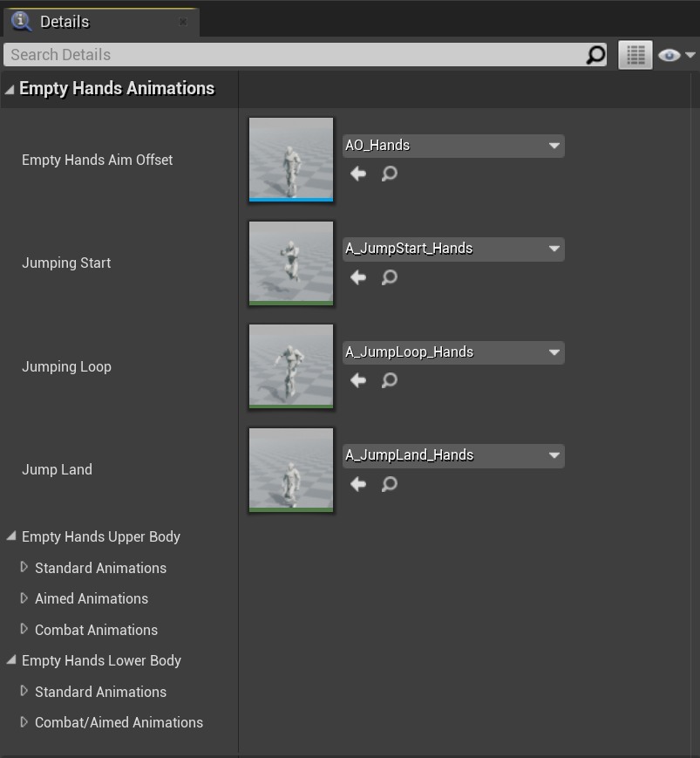
Task: Click the use-selected arrow for A_JumpLand_Hands
Action: 358,483
